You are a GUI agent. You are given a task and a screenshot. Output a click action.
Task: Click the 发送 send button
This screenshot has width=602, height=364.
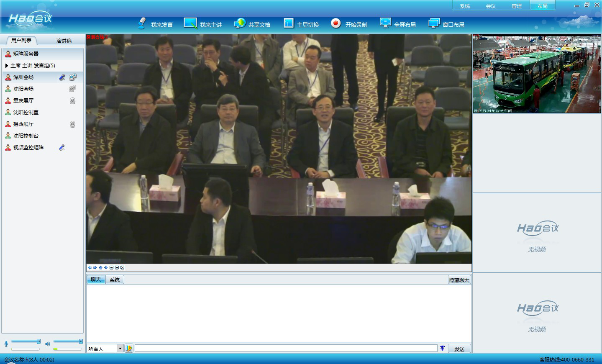tap(459, 349)
